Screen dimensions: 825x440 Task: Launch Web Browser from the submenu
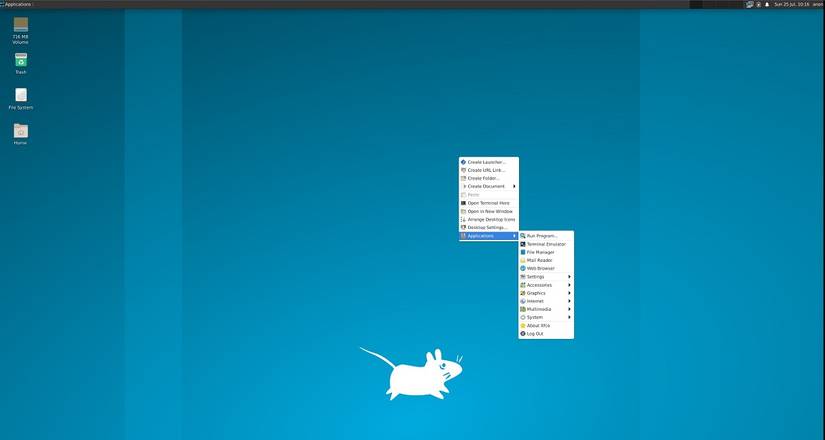546,268
